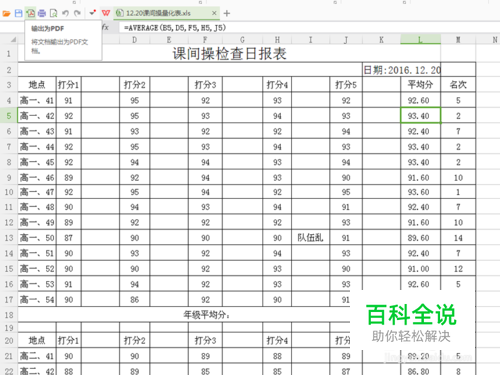Image resolution: width=500 pixels, height=375 pixels.
Task: Click average 86.80 in the 高二、42 row
Action: 420,370
